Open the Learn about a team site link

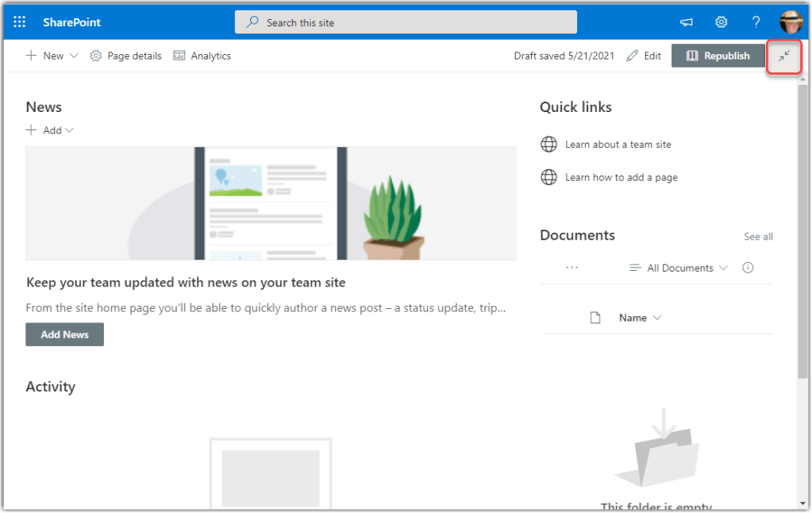pyautogui.click(x=618, y=145)
